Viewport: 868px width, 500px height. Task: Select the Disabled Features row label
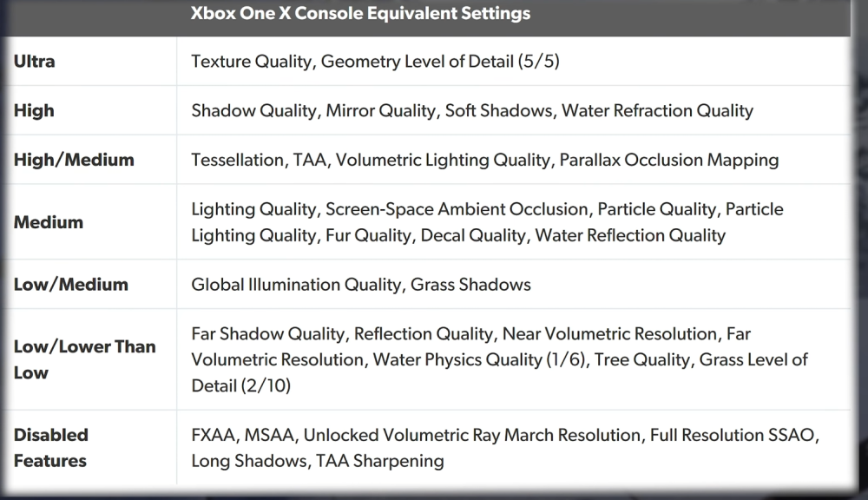[x=50, y=447]
